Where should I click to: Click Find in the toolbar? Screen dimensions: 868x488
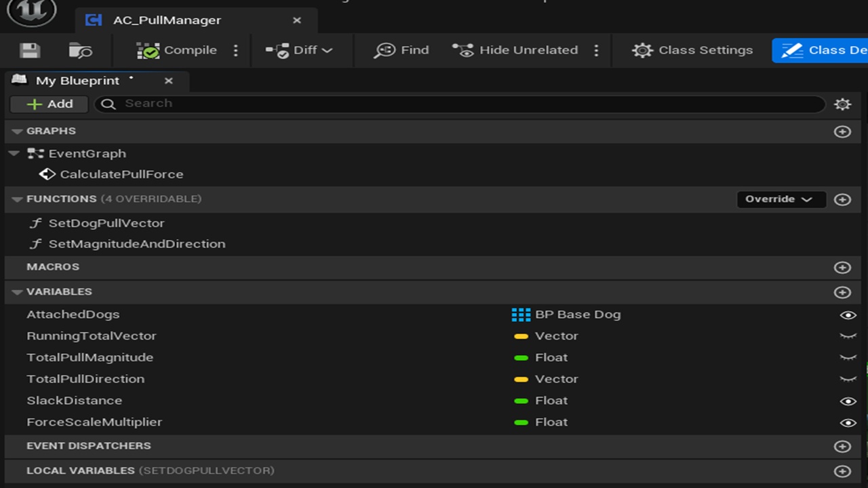point(401,50)
